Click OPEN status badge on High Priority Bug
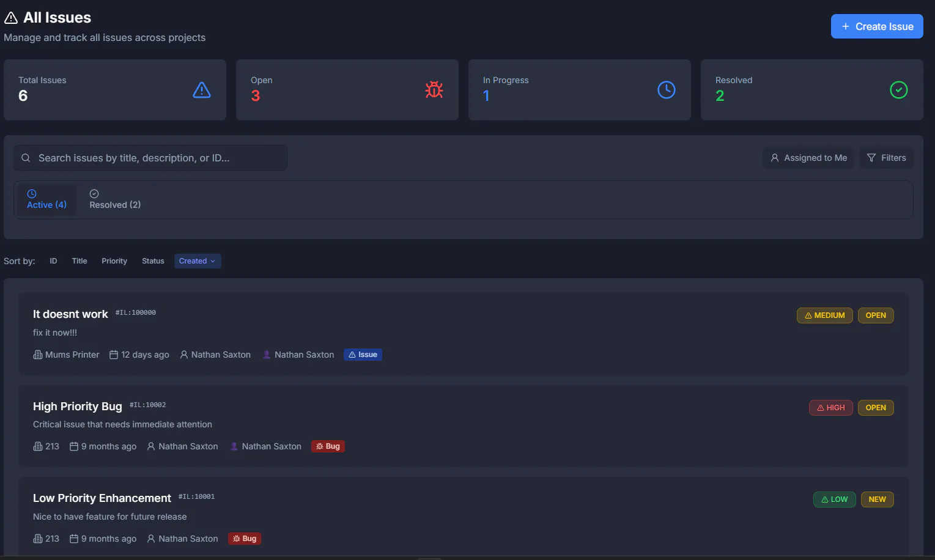 (876, 408)
